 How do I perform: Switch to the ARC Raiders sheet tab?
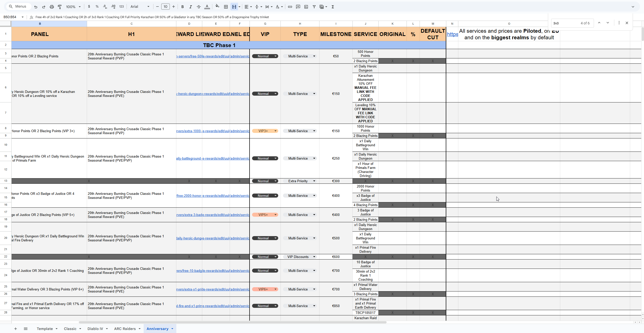125,329
